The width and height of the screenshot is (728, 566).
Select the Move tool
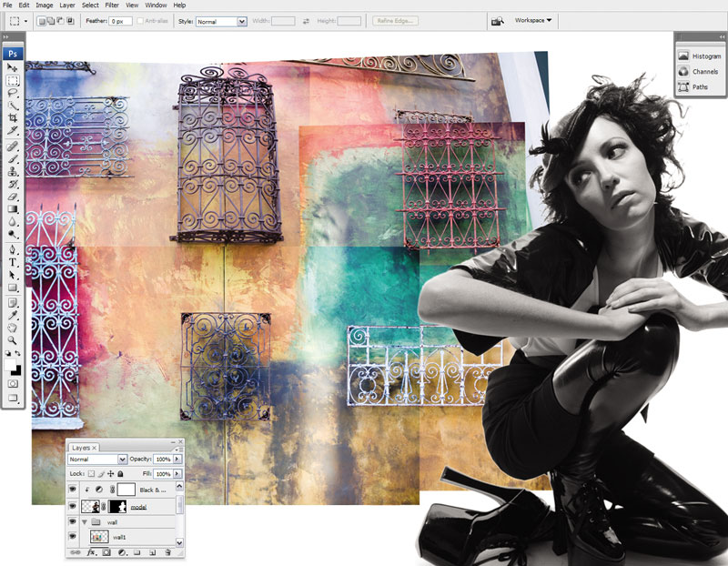(x=14, y=67)
